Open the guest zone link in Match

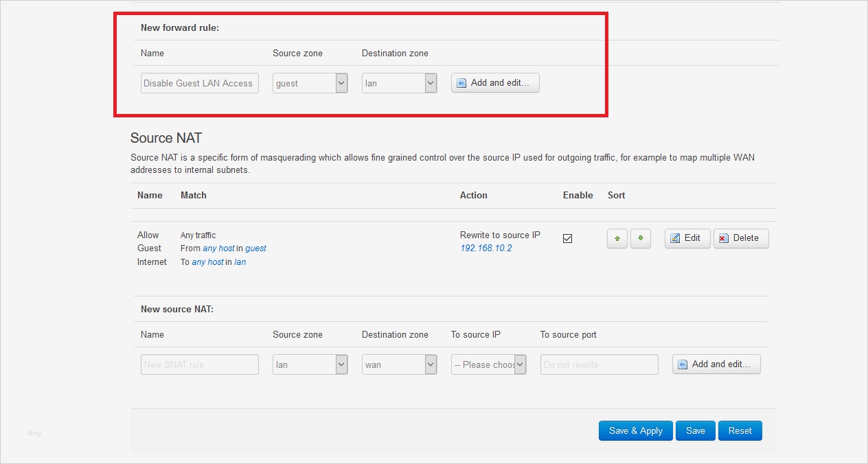255,248
